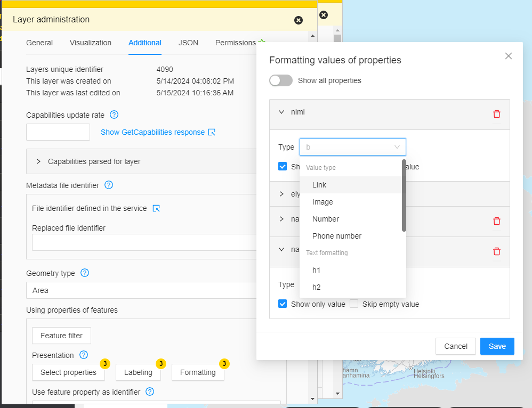Click help icon next to Presentation
532x408 pixels.
pyautogui.click(x=84, y=355)
